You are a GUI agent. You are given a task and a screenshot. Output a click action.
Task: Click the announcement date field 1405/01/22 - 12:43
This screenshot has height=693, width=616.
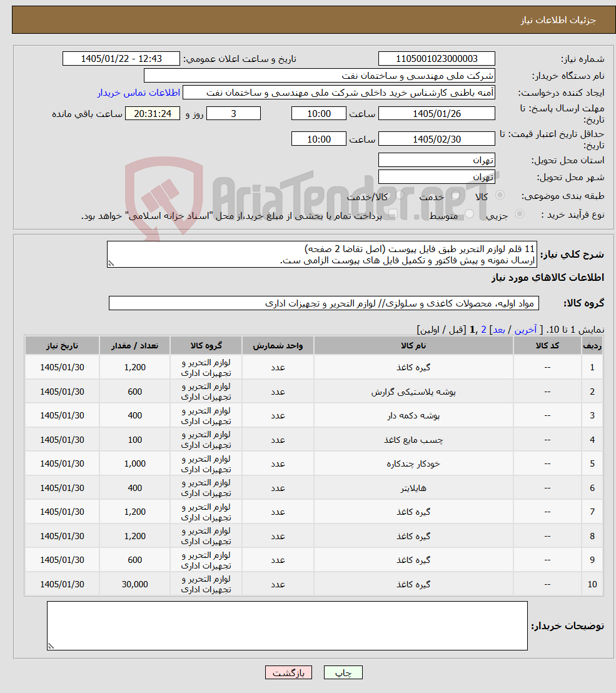click(121, 59)
